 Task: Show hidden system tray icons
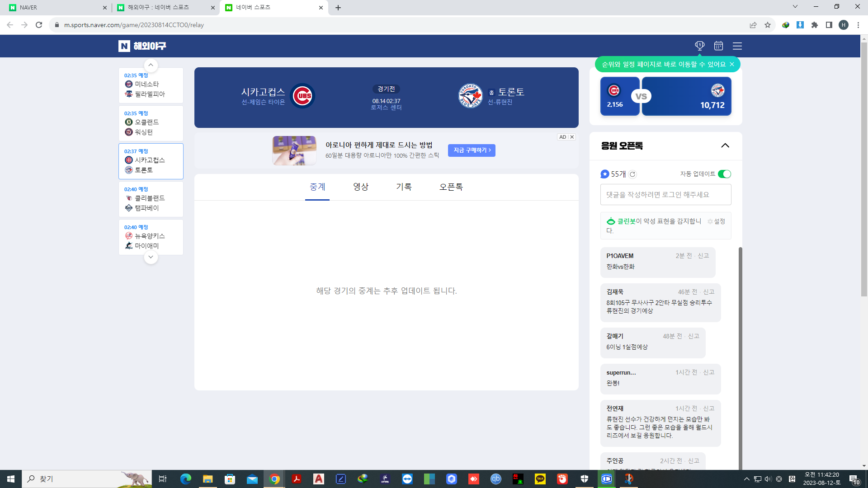[747, 479]
